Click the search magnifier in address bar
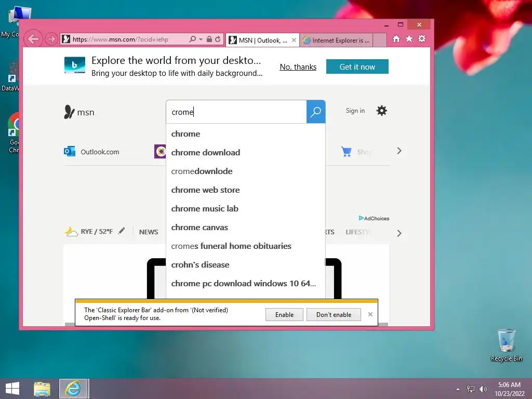 pos(192,39)
